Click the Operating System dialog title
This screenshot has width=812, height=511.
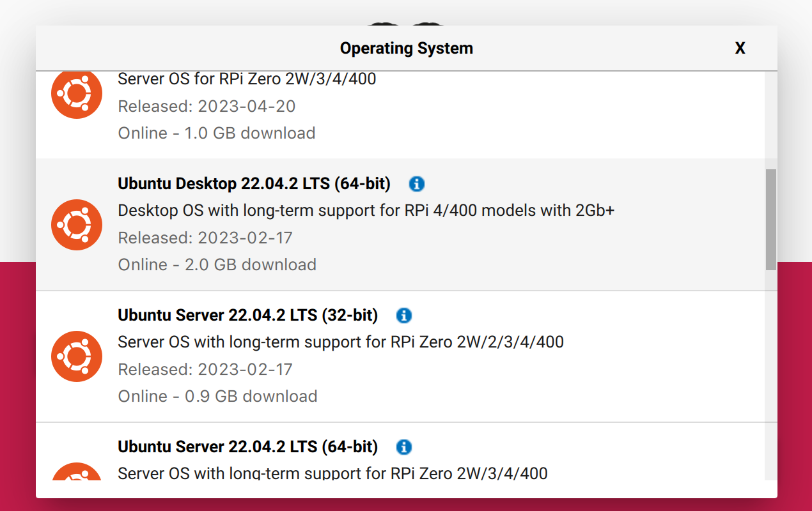click(x=407, y=48)
